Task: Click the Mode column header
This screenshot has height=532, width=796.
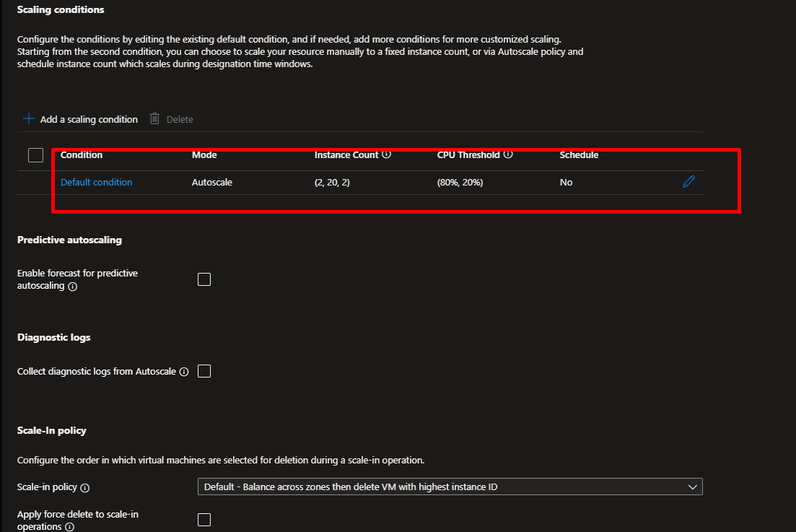Action: pos(204,155)
